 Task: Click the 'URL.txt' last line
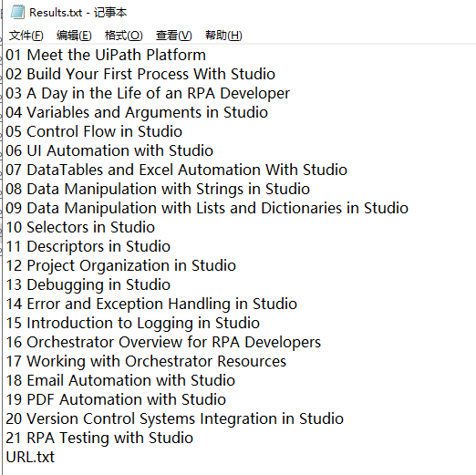click(30, 457)
